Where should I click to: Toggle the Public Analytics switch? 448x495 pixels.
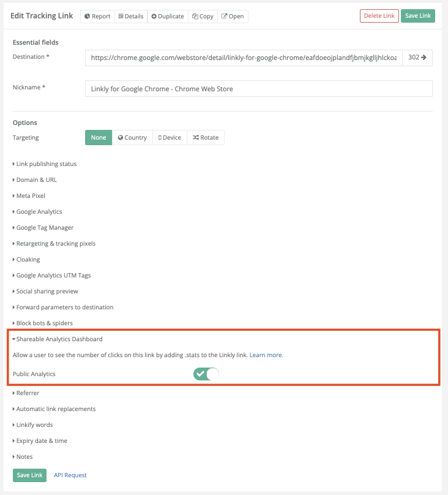[206, 374]
